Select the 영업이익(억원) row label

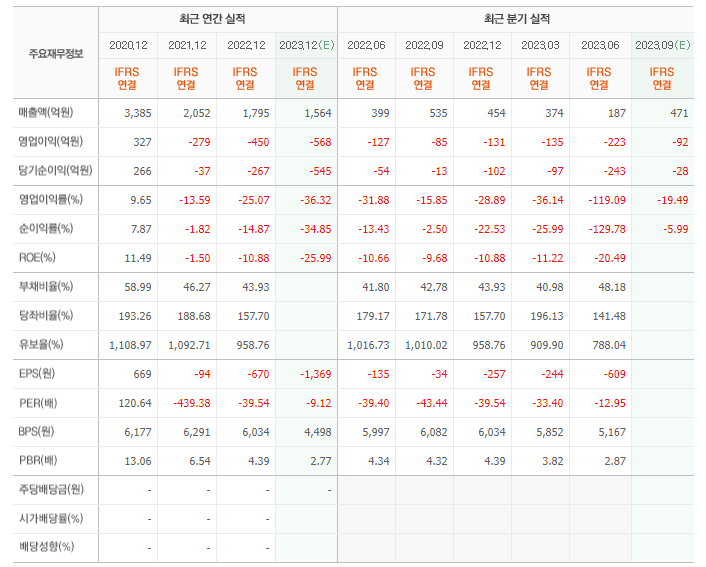point(50,141)
